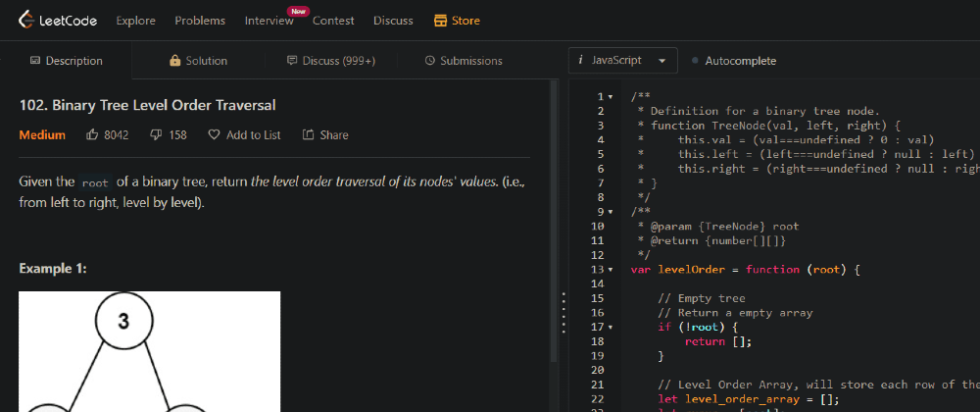
Task: Click the Discuss tab chat icon
Action: tap(291, 61)
